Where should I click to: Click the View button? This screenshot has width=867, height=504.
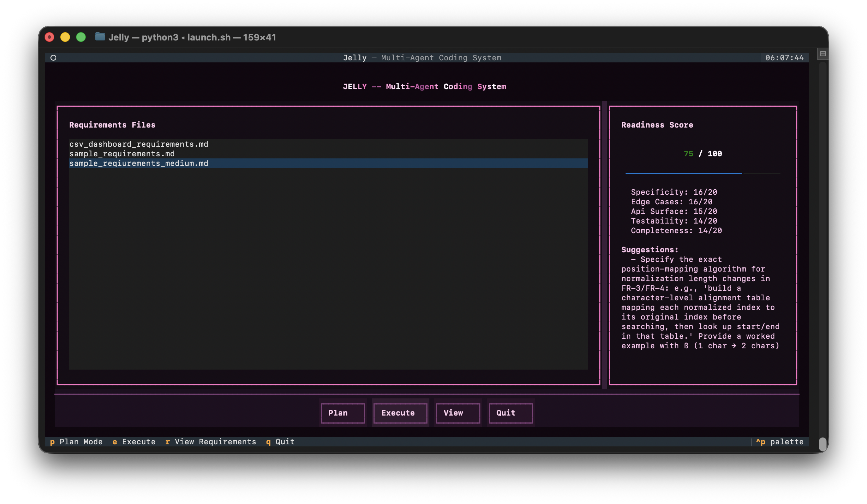click(458, 413)
